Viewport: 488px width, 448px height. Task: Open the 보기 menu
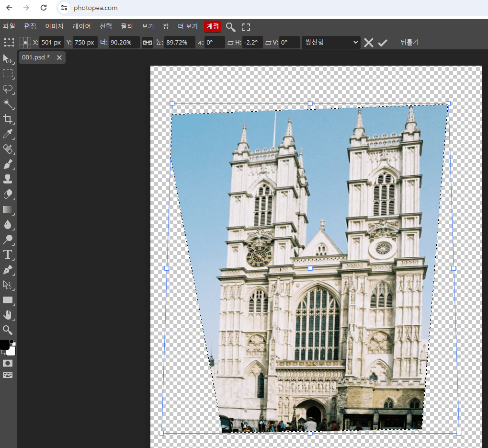[148, 26]
